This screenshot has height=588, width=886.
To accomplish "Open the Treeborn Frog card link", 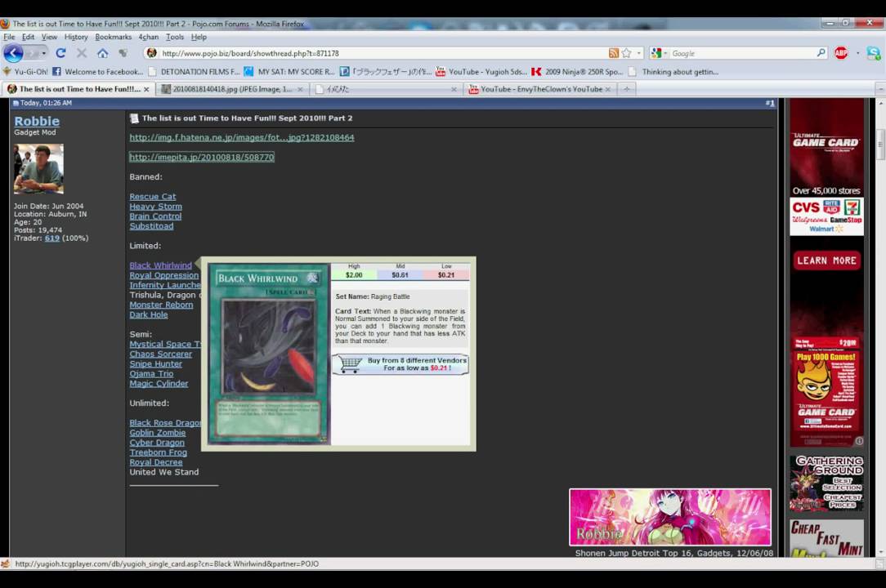I will 159,452.
